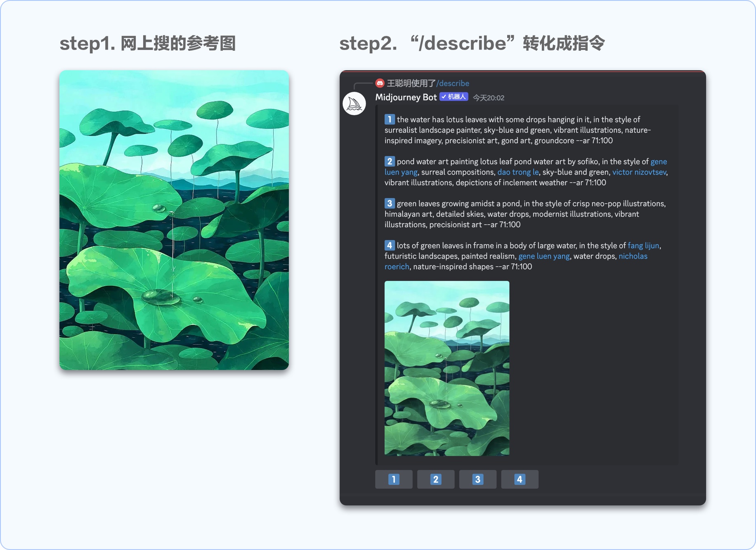This screenshot has height=550, width=756.
Task: Click the number 3 emoji before third prompt
Action: [x=390, y=204]
